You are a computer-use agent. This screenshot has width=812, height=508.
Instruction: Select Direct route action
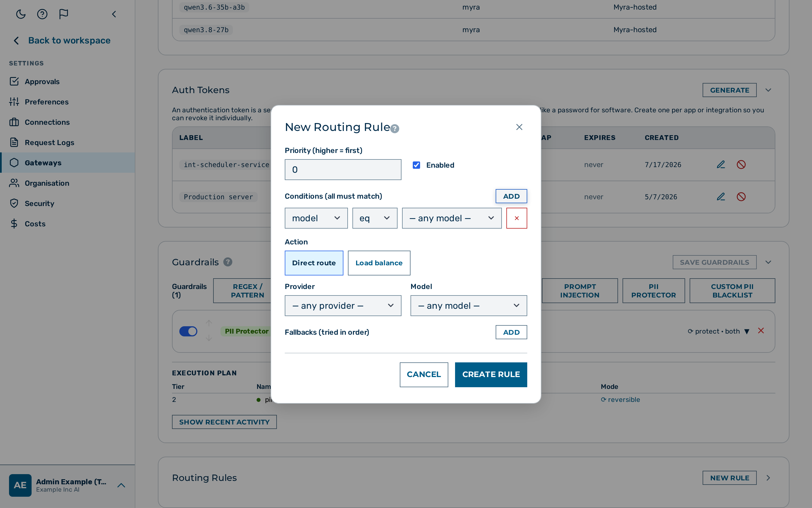coord(314,263)
